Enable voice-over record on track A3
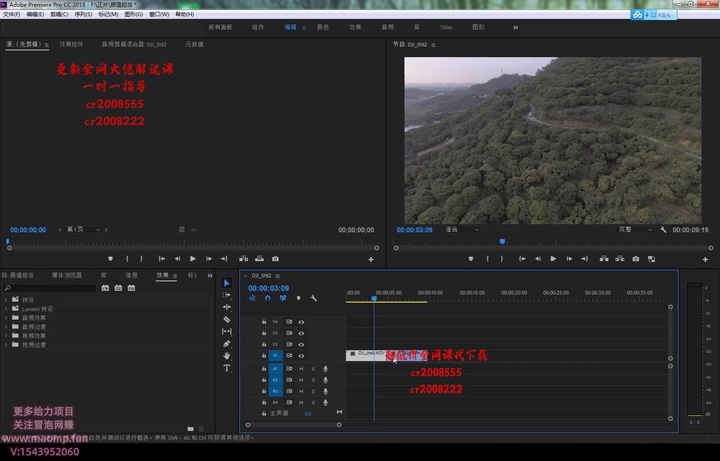The image size is (720, 461). [x=326, y=391]
